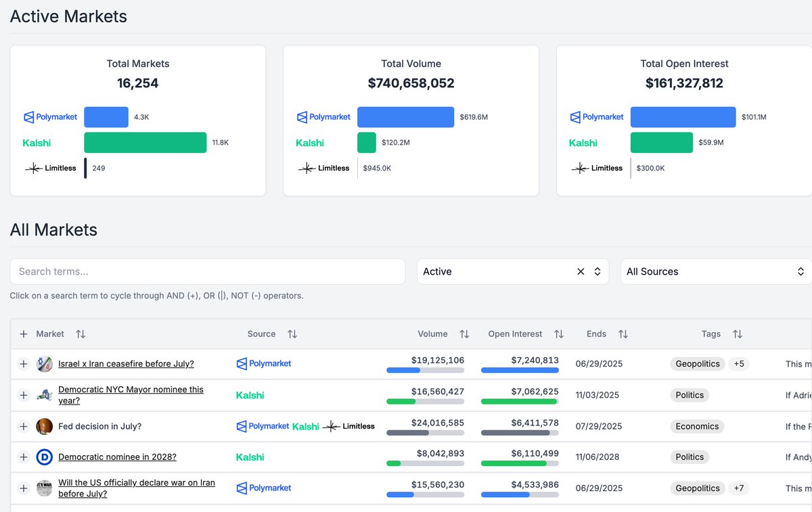Image resolution: width=812 pixels, height=512 pixels.
Task: Click Democratic nominee 2028 'D' logo thumbnail
Action: pyautogui.click(x=44, y=457)
